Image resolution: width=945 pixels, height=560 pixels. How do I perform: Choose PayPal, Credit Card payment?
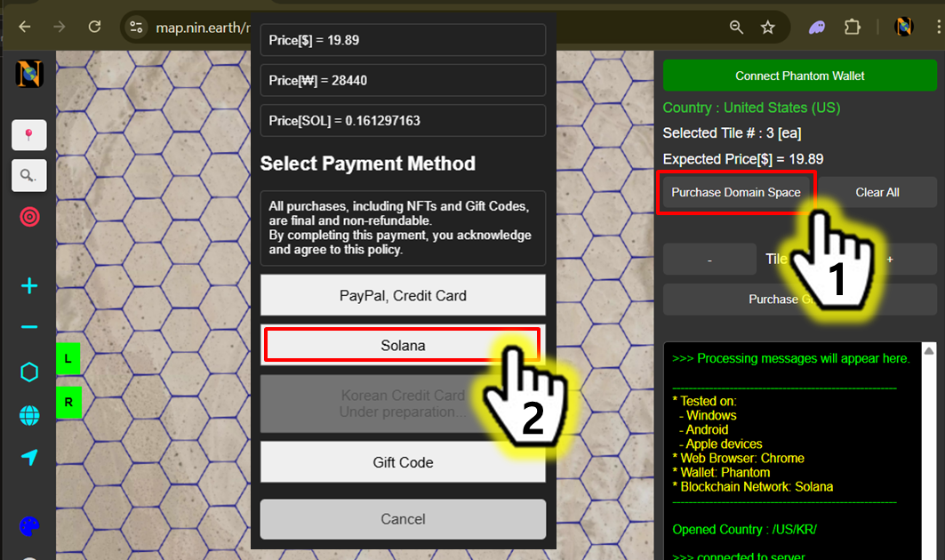click(403, 295)
